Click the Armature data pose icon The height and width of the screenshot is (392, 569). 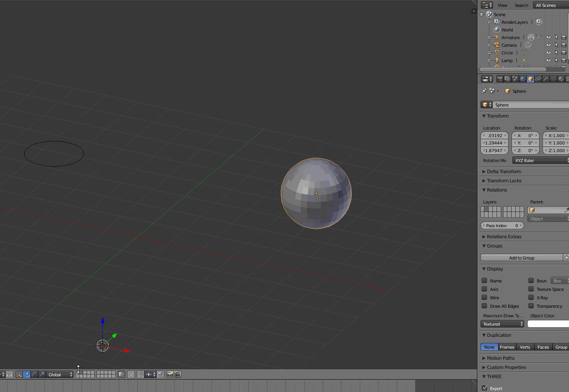pos(531,37)
